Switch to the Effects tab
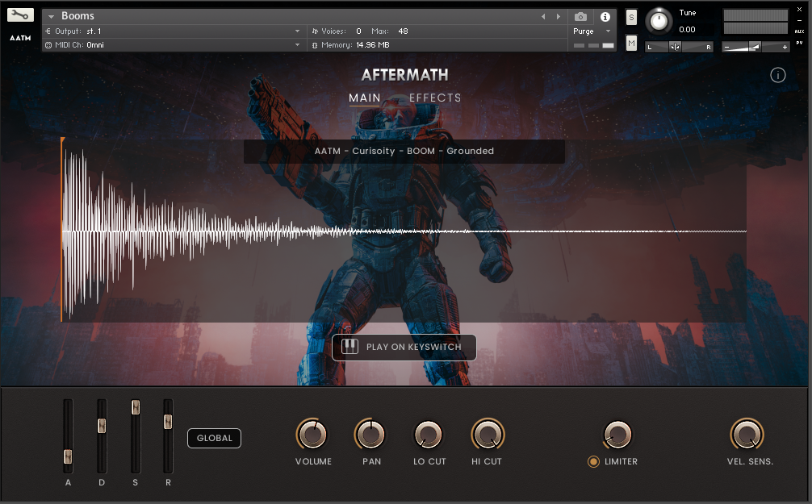This screenshot has width=812, height=504. tap(435, 98)
